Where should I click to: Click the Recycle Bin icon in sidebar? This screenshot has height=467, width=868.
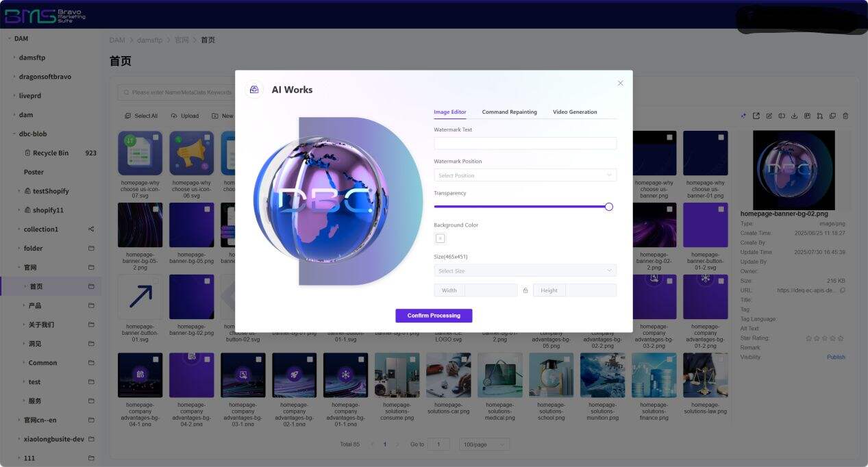click(27, 153)
